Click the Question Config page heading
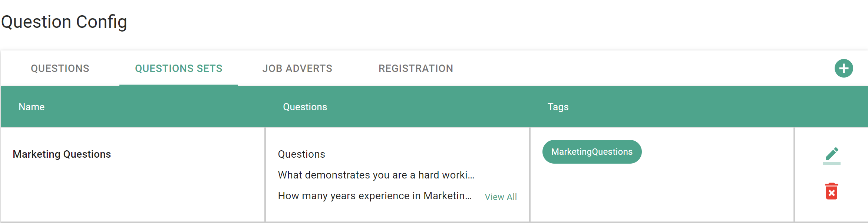 pyautogui.click(x=64, y=22)
